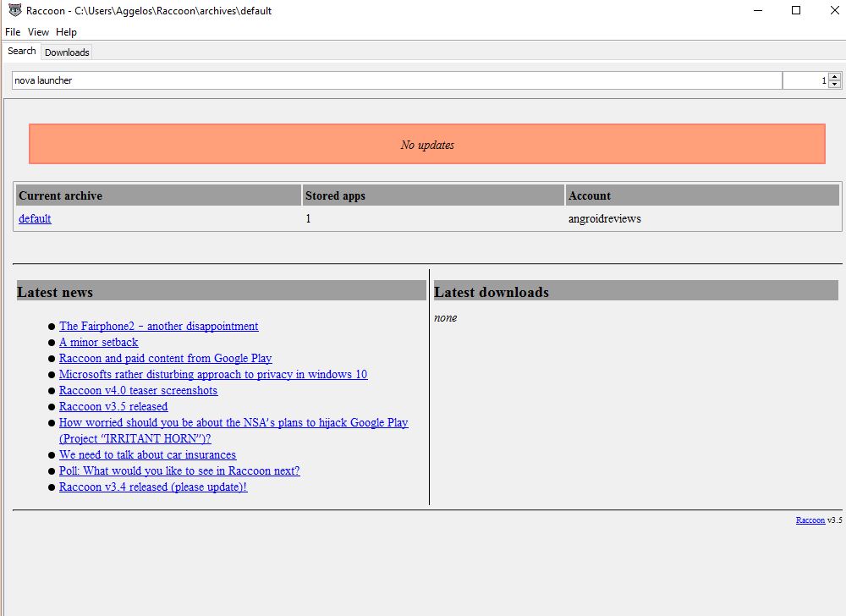Click the Raccoon app icon in title bar
Screen dimensions: 846x616
tap(15, 10)
